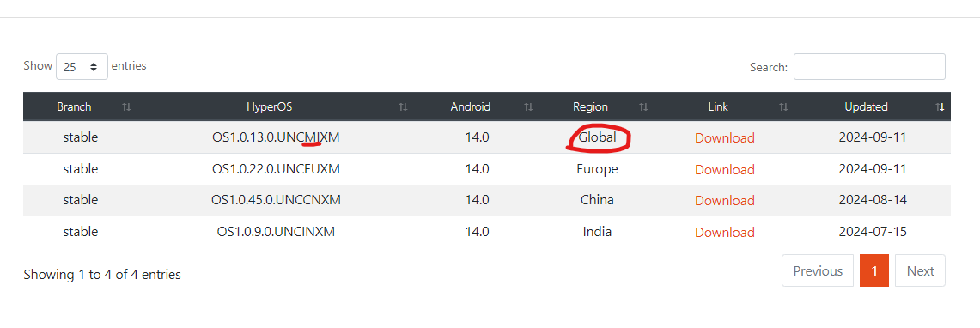Image resolution: width=980 pixels, height=328 pixels.
Task: Download the China OS1.0.45.0.UNCCNXM ROM
Action: [x=724, y=201]
